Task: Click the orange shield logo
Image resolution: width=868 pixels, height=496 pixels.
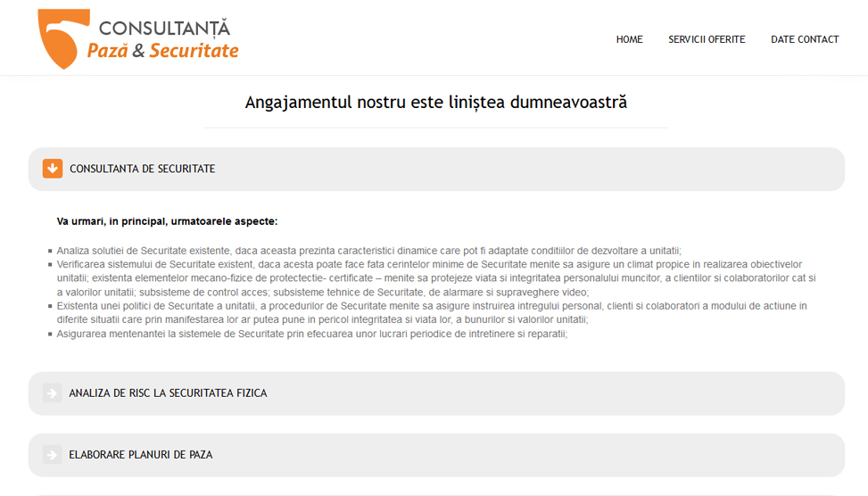Action: [63, 38]
